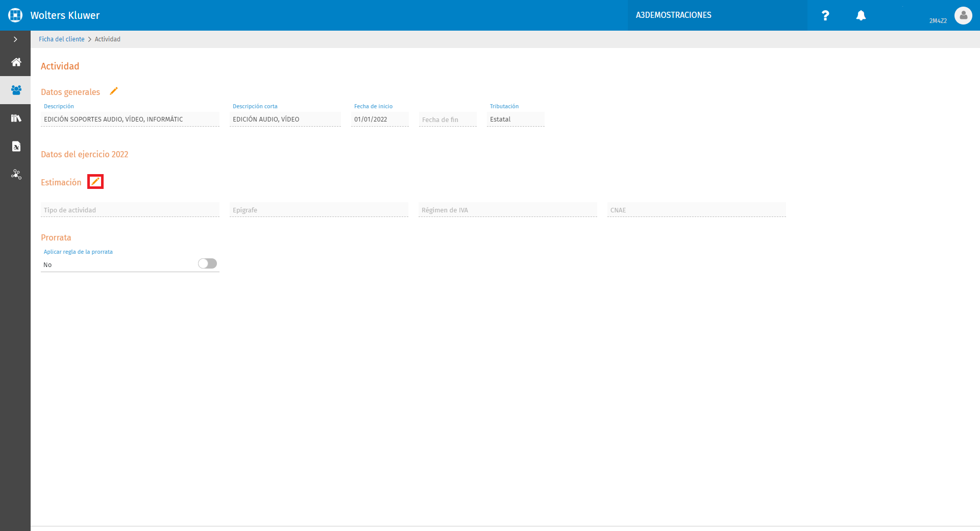Image resolution: width=980 pixels, height=531 pixels.
Task: Open notifications bell icon
Action: pyautogui.click(x=861, y=15)
